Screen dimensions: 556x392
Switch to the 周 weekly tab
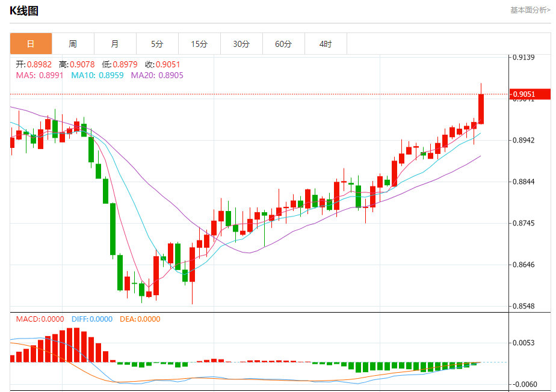coord(73,44)
